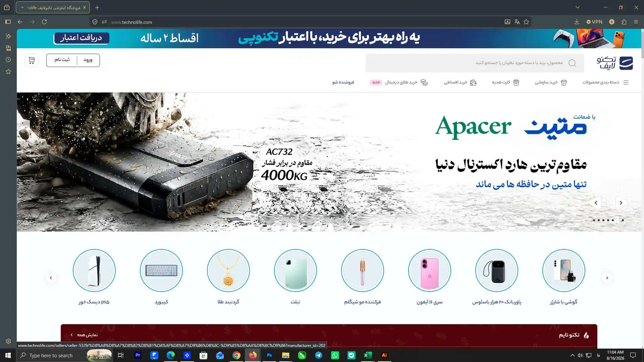
Task: Switch to the Technolife browser tab
Action: [x=53, y=7]
